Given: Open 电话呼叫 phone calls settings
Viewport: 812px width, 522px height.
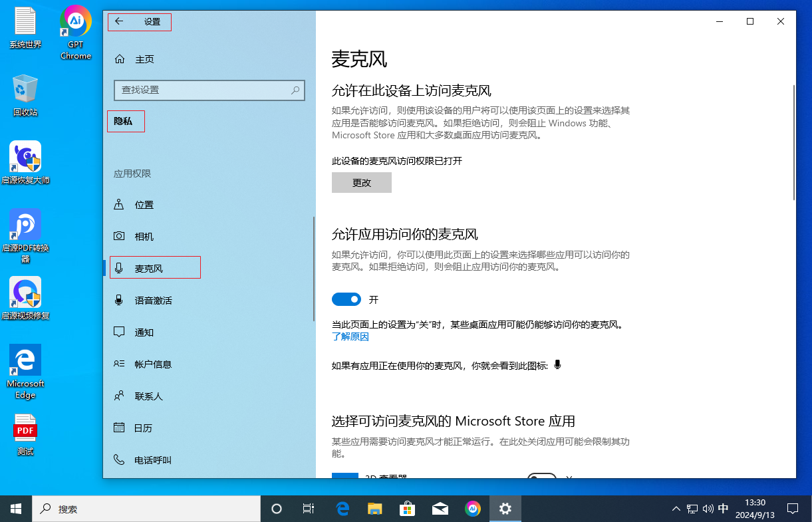Looking at the screenshot, I should tap(153, 460).
